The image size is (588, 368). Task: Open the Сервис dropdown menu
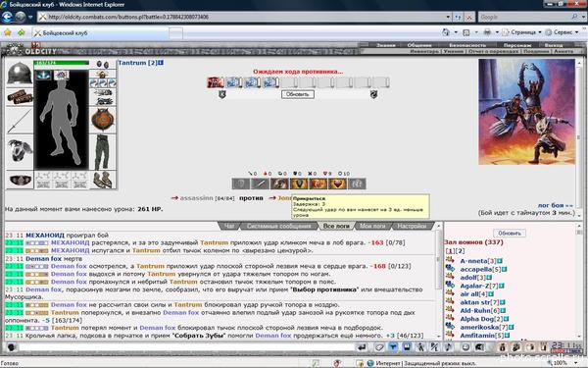click(563, 32)
